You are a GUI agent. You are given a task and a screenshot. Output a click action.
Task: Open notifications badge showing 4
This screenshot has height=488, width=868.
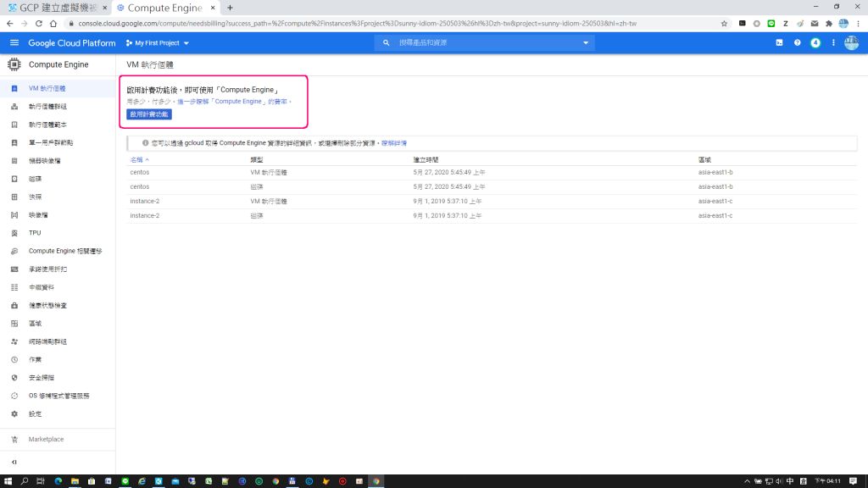(x=815, y=42)
